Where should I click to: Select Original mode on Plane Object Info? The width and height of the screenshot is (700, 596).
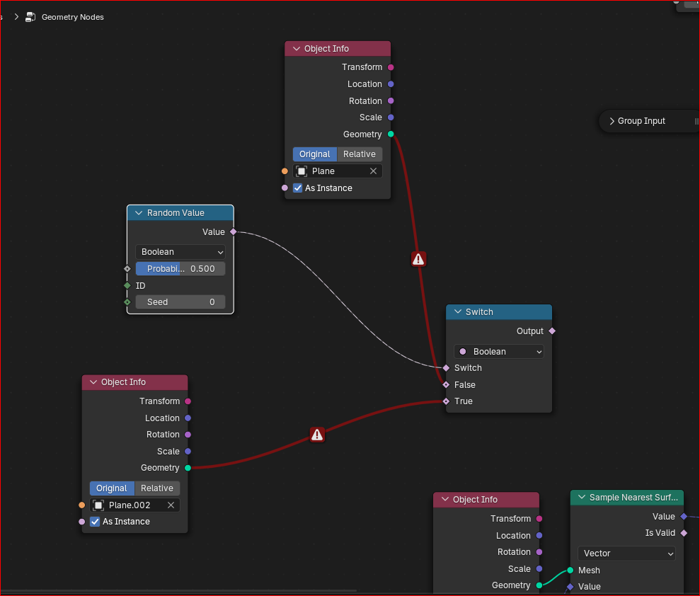(315, 154)
